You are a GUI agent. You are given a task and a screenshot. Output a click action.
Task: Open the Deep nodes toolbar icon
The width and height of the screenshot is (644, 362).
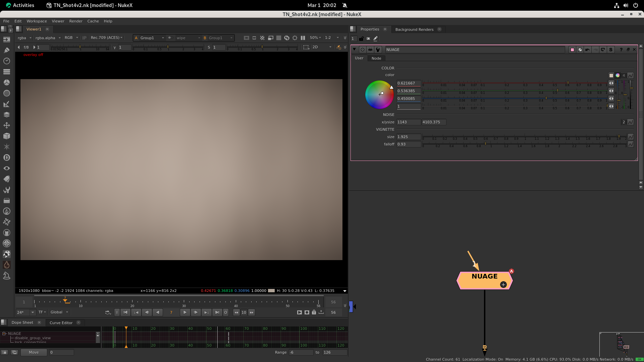[6, 158]
